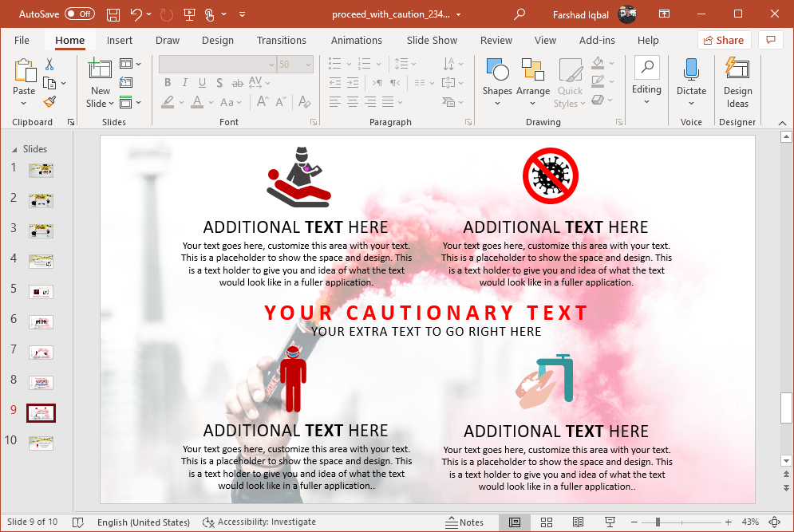The image size is (794, 532).
Task: Switch to Slide Sorter view
Action: click(547, 522)
